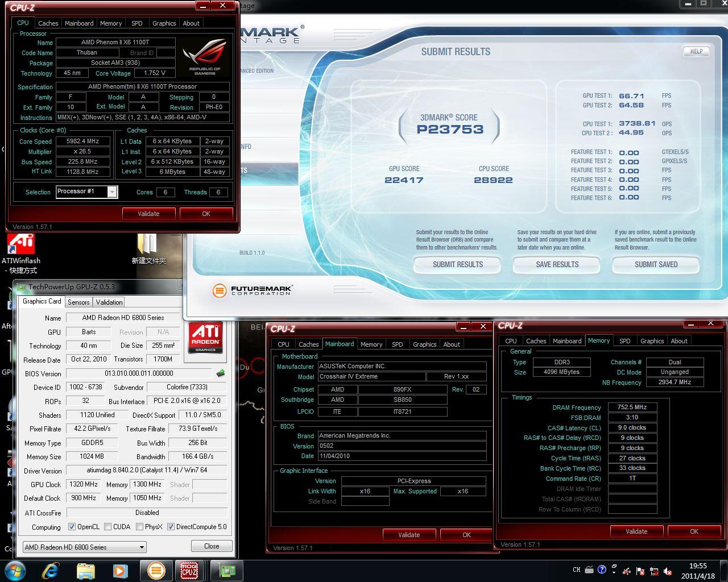728x582 pixels.
Task: Click the P23753 3DMark score
Action: [x=450, y=129]
